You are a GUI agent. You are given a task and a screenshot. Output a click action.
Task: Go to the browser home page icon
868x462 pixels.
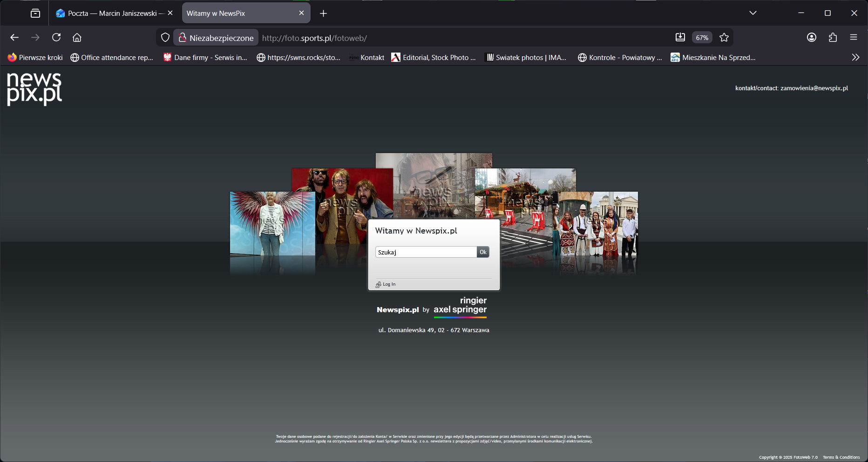[77, 38]
